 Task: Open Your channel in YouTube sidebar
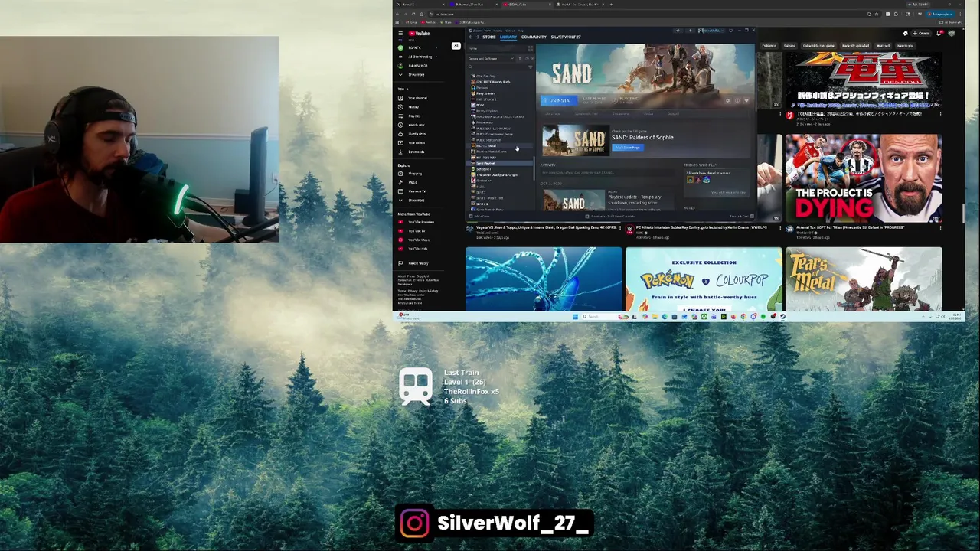pos(417,98)
